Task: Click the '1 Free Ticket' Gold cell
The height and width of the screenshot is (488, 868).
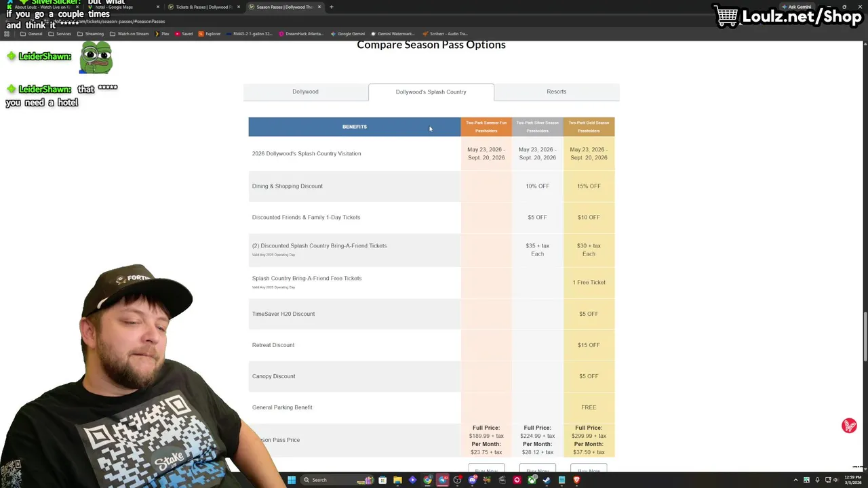Action: 589,283
